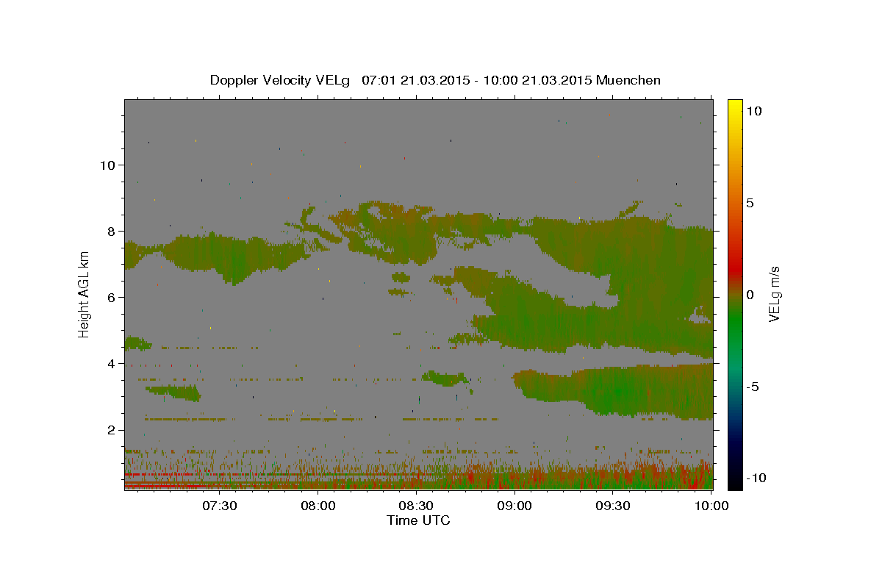Click the height axis label 4

pyautogui.click(x=112, y=363)
